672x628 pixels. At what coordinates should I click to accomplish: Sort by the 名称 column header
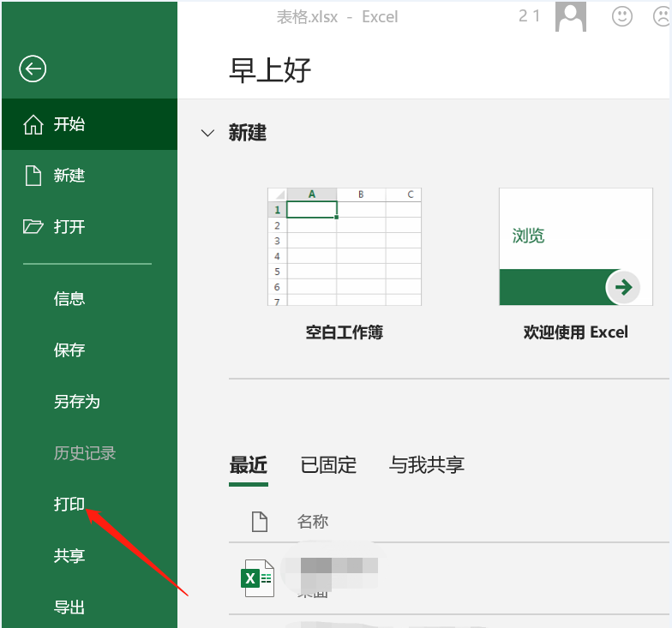click(x=313, y=521)
